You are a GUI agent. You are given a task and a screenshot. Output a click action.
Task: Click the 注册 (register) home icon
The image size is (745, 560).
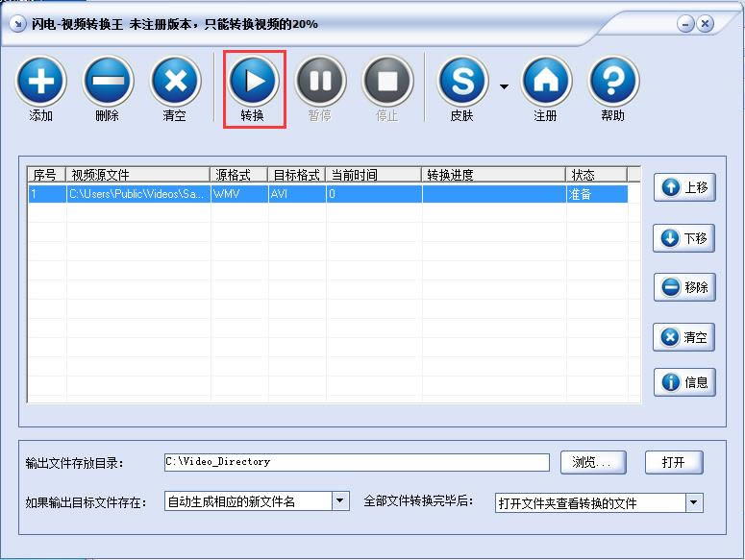tap(546, 81)
